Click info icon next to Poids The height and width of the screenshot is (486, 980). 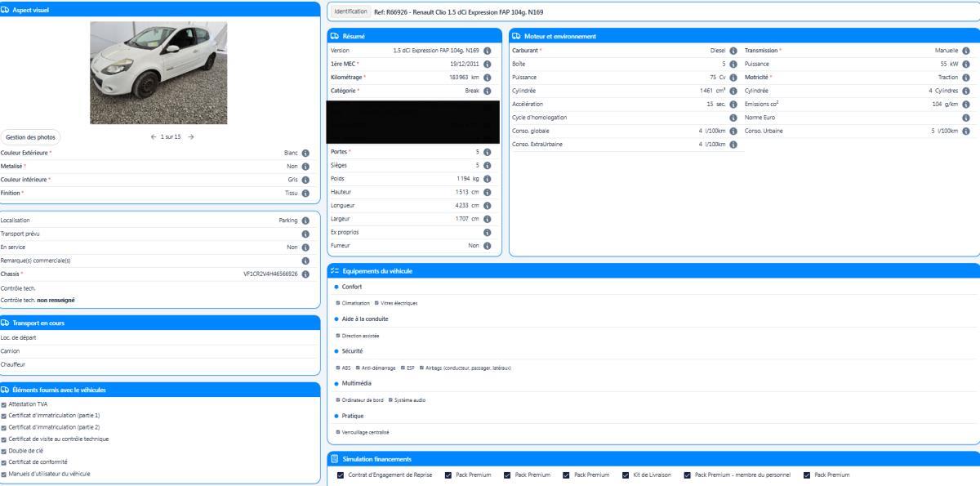[487, 179]
